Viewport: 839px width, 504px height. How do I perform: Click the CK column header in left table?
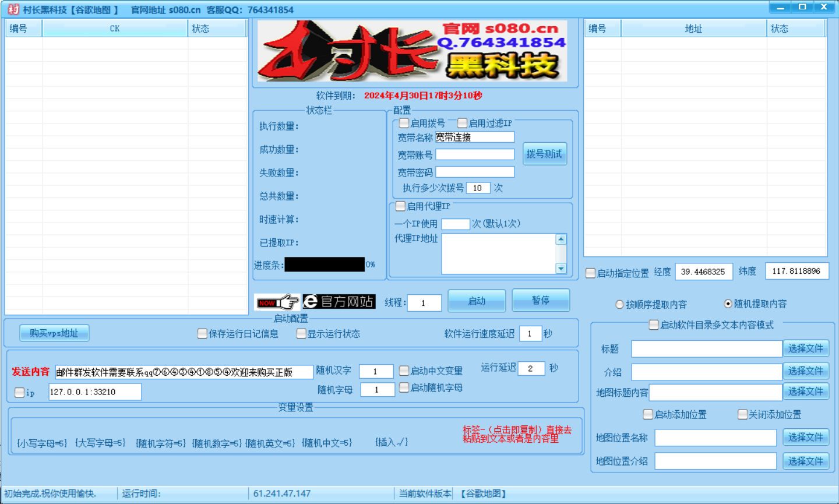pyautogui.click(x=115, y=29)
